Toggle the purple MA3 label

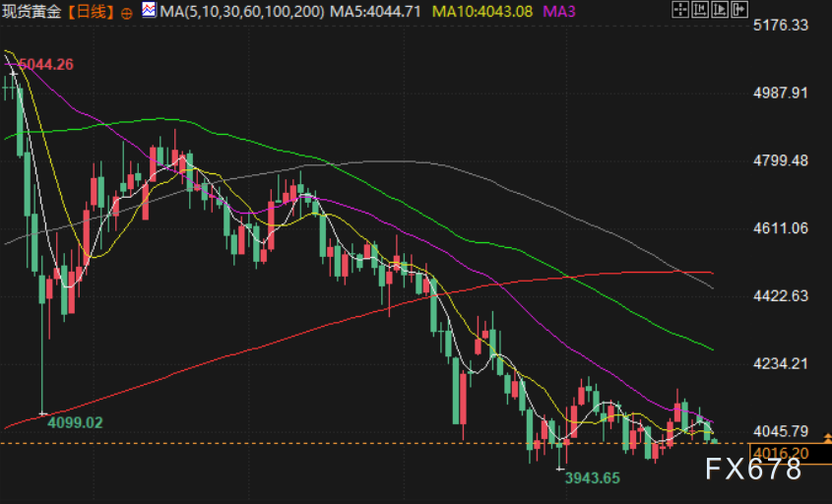point(559,12)
